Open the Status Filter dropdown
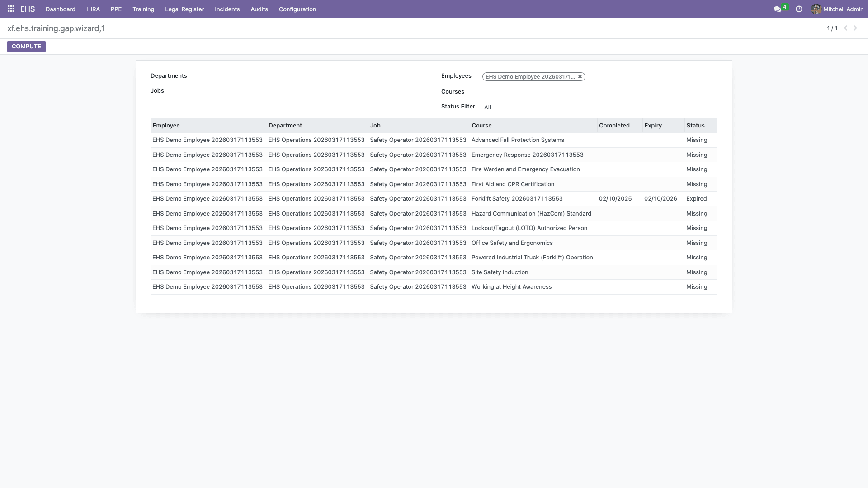 pyautogui.click(x=487, y=107)
